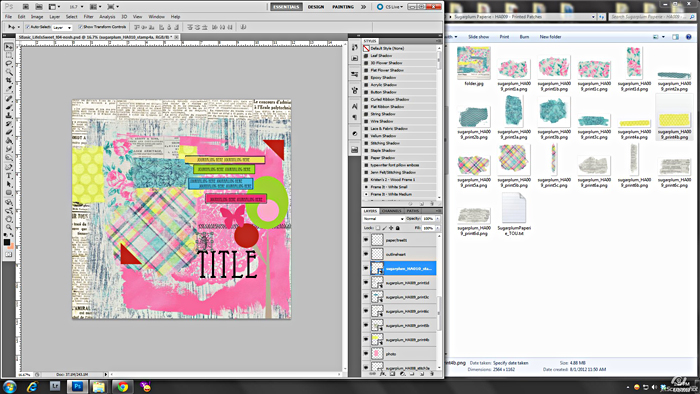Open the Arrange Documents dropdown
This screenshot has height=394, width=700.
(x=95, y=7)
